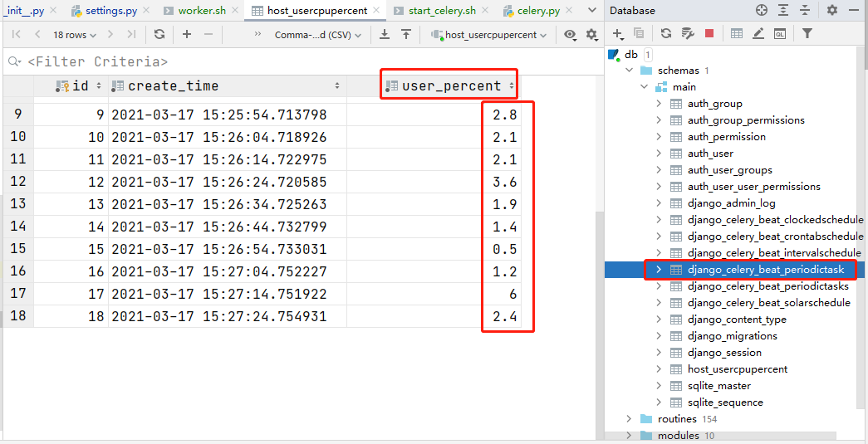This screenshot has width=868, height=444.
Task: Collapse the schemas folder node
Action: [x=629, y=71]
